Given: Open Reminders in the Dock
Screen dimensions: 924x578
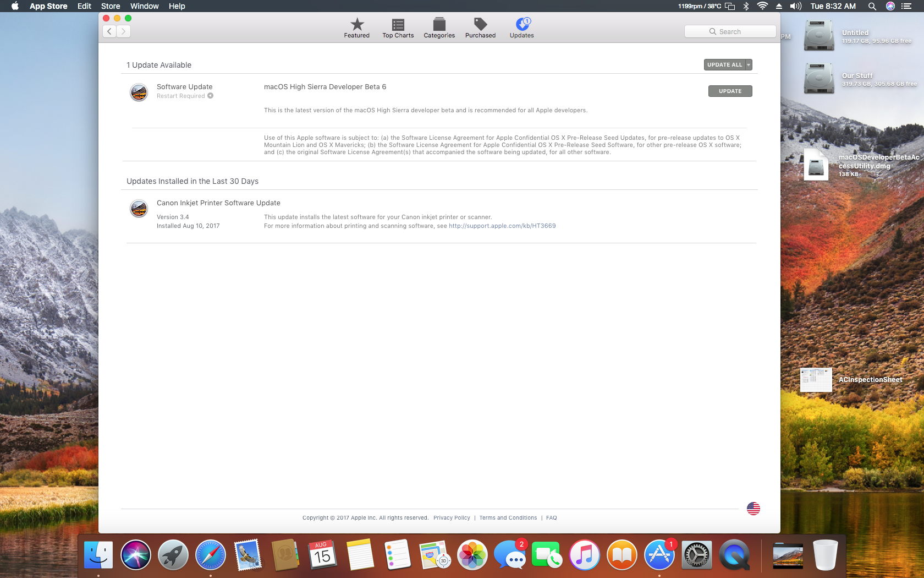Looking at the screenshot, I should pos(398,554).
